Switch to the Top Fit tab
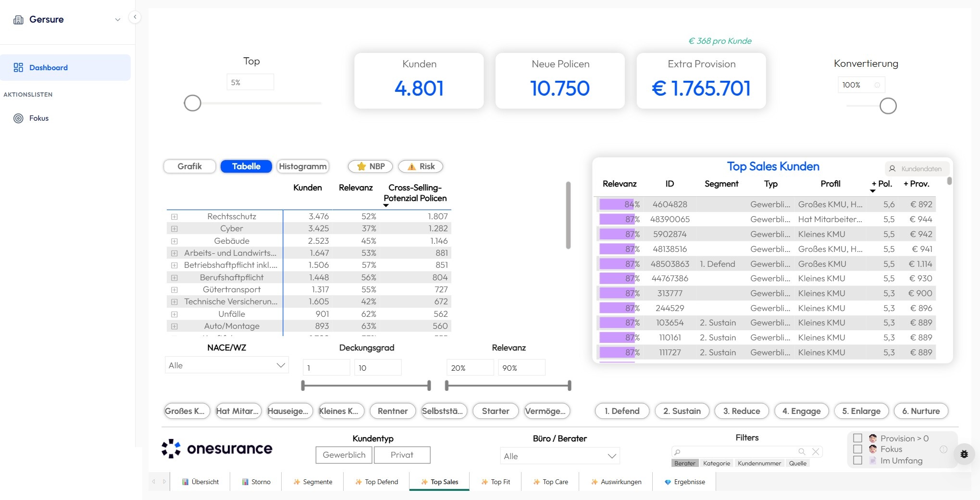 pos(496,482)
